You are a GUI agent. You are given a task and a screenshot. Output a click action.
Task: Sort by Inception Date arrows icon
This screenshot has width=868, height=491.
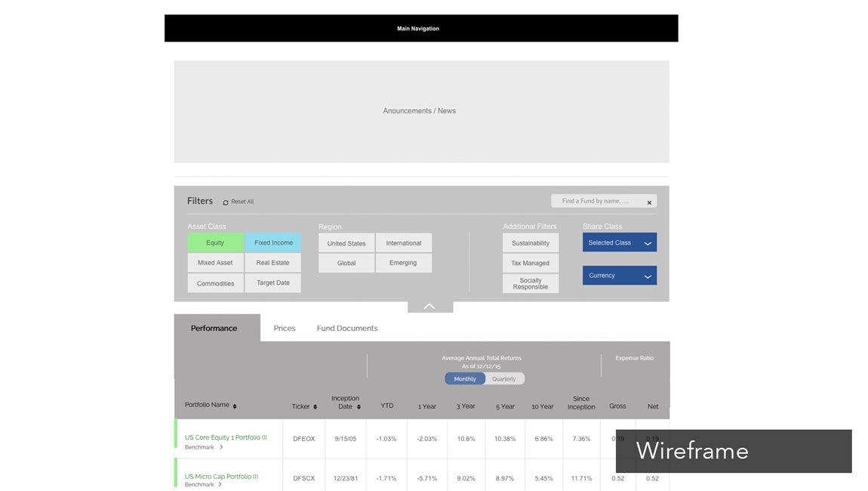[359, 407]
